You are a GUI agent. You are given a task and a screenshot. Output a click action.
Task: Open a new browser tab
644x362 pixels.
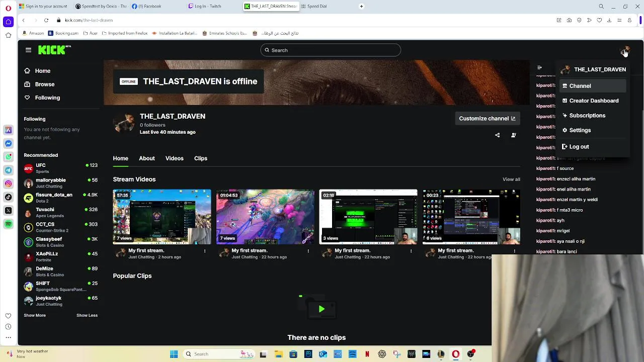click(x=361, y=6)
